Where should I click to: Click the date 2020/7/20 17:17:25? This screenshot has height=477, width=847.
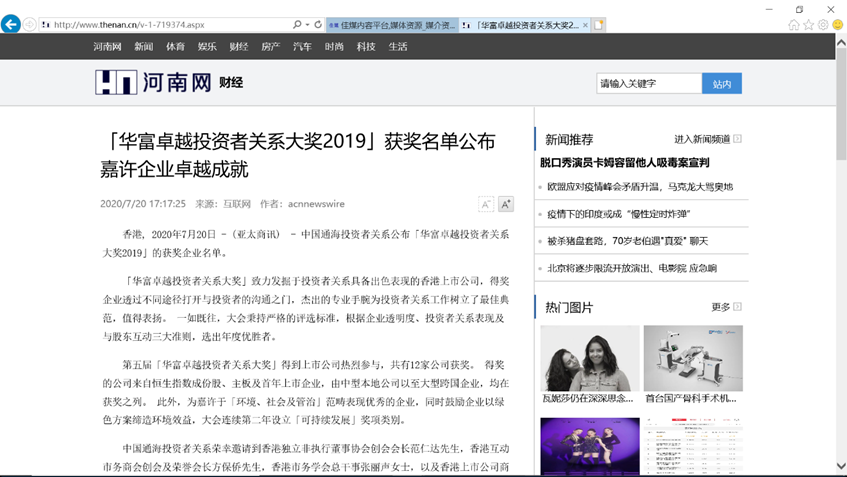pyautogui.click(x=143, y=204)
